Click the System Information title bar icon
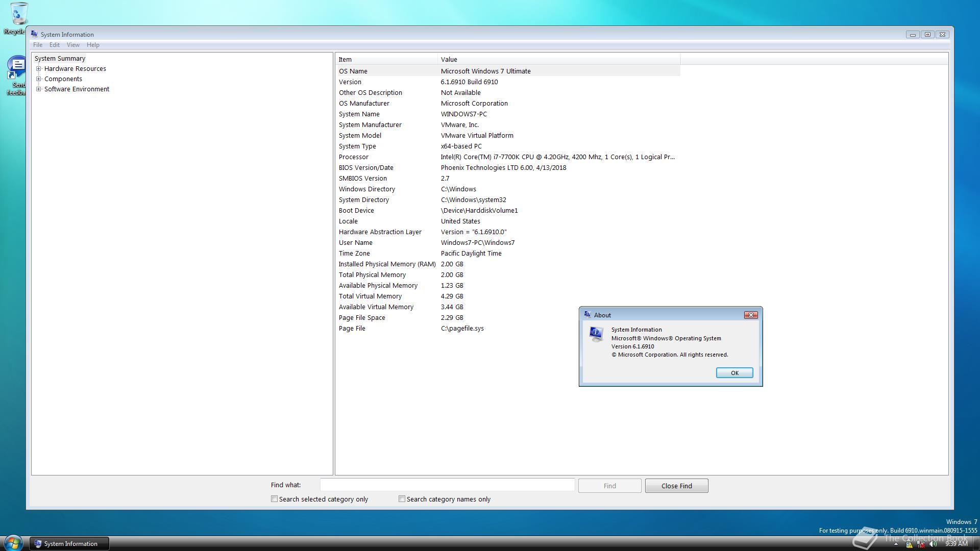This screenshot has height=551, width=980. click(x=34, y=34)
